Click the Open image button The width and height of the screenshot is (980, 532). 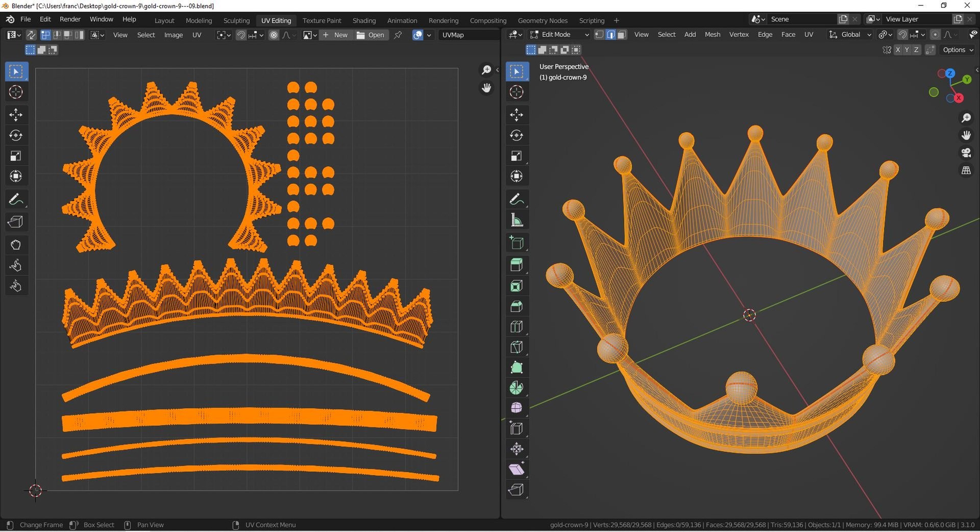[x=371, y=35]
